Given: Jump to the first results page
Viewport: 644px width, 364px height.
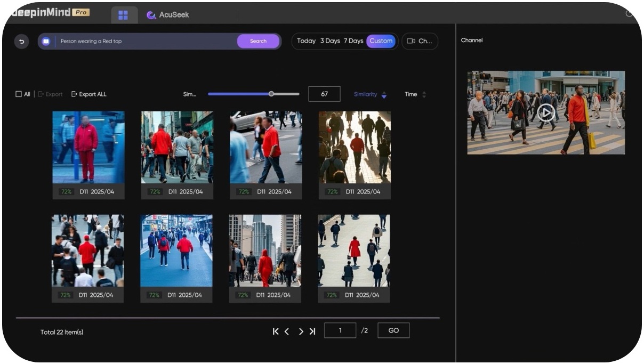Looking at the screenshot, I should click(276, 331).
